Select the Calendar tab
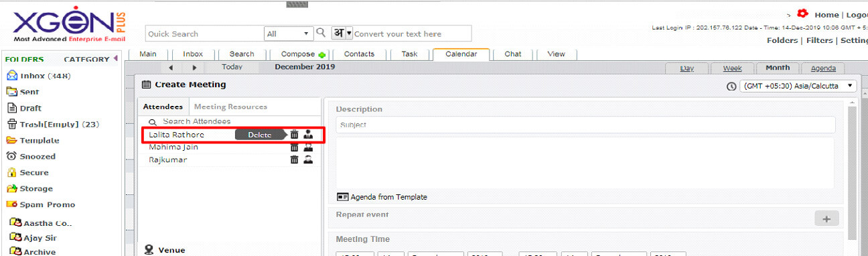The height and width of the screenshot is (256, 868). (x=461, y=54)
